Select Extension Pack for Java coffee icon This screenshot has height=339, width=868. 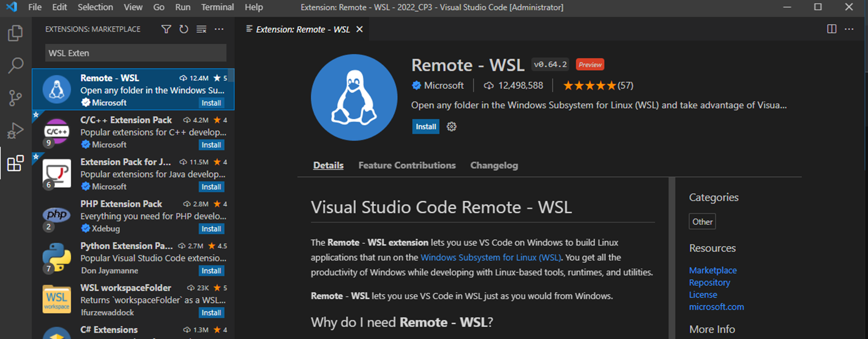coord(56,173)
